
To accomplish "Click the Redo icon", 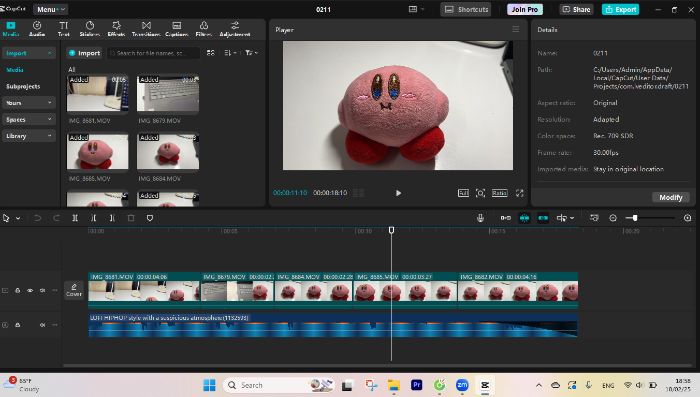I will [56, 218].
